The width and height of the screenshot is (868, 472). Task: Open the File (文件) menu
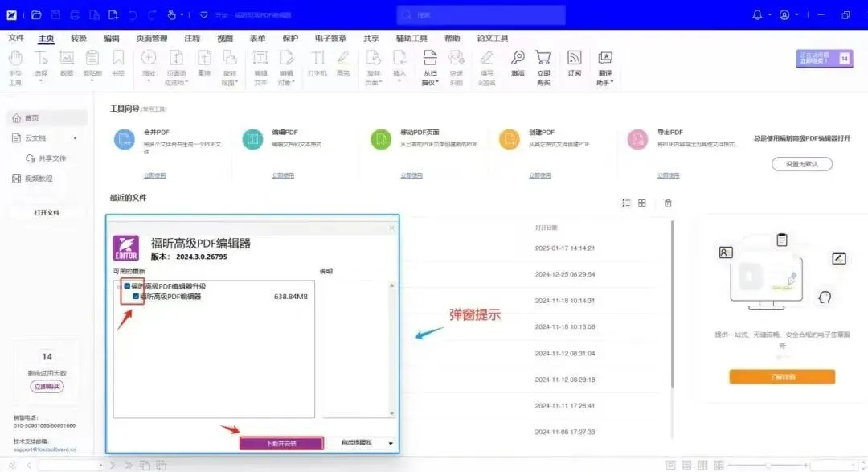pyautogui.click(x=16, y=39)
